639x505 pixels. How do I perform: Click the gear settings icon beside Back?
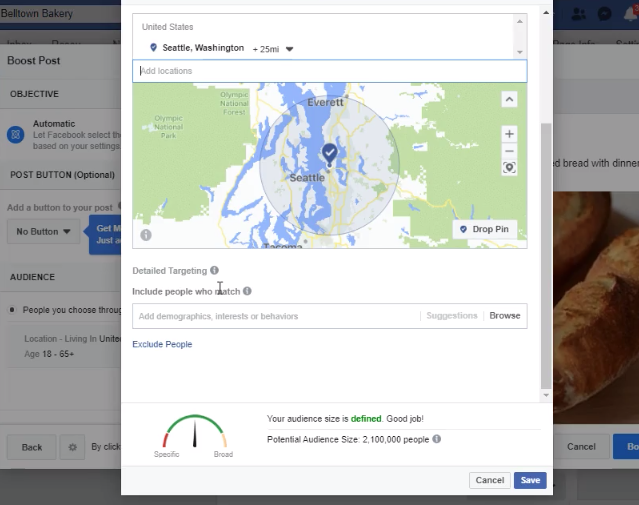pyautogui.click(x=72, y=447)
